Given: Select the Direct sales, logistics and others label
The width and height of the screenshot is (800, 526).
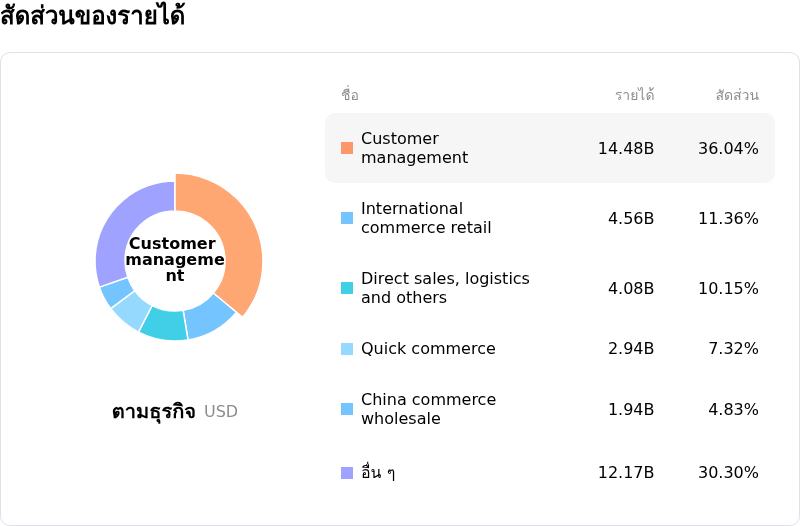Looking at the screenshot, I should click(x=445, y=288).
